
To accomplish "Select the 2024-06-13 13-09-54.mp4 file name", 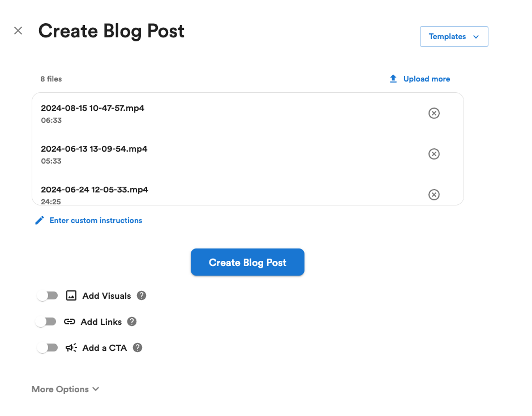I will tap(94, 149).
